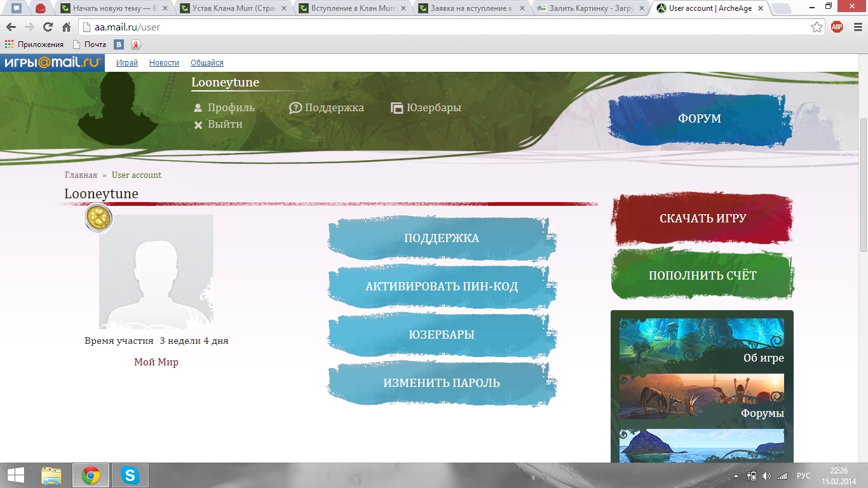Switch to the Устав Клана Murr tab
The image size is (868, 488).
click(232, 9)
